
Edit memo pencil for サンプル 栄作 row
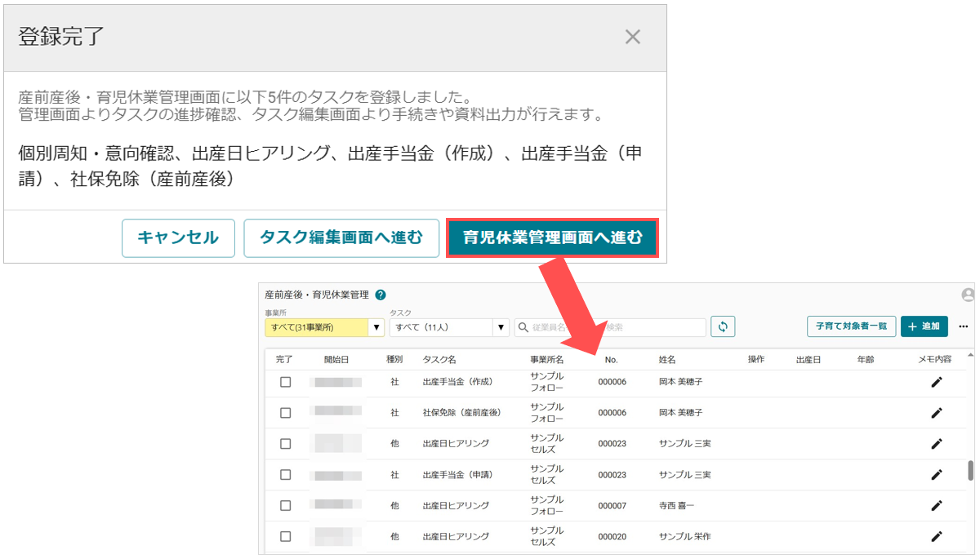point(937,537)
